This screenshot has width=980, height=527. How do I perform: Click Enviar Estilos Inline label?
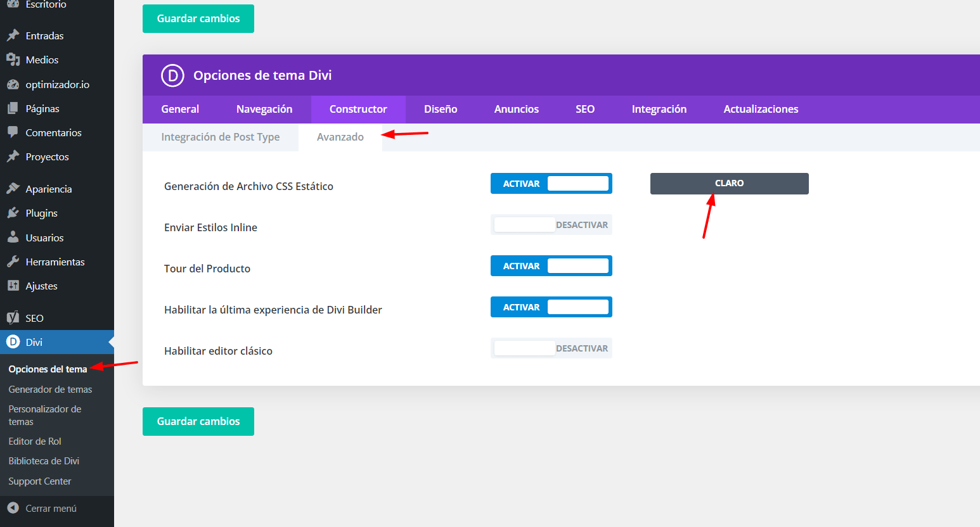(210, 227)
